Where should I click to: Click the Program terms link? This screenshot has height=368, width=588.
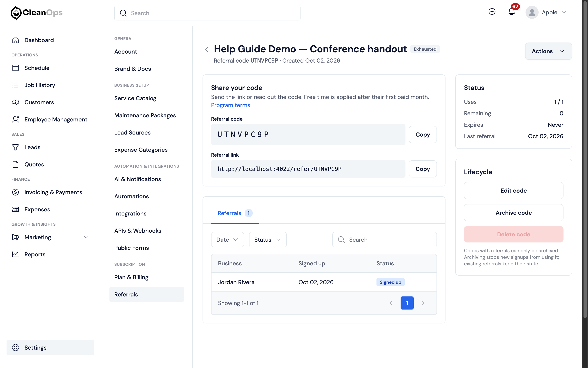pyautogui.click(x=230, y=105)
